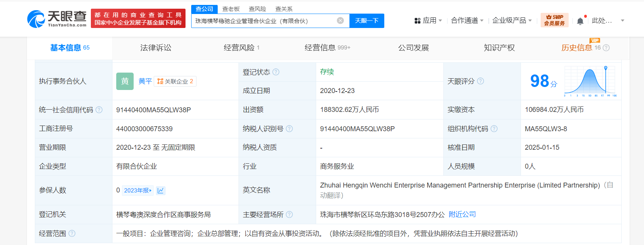
Task: Click help icon next to 经营范围
Action: pos(72,234)
